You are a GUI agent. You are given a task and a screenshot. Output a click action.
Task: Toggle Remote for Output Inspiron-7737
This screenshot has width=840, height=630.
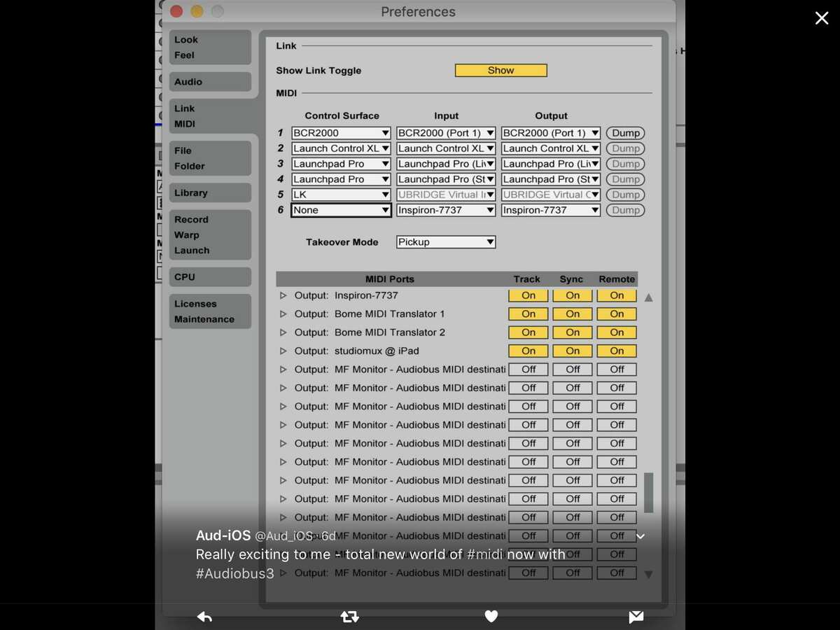(617, 295)
